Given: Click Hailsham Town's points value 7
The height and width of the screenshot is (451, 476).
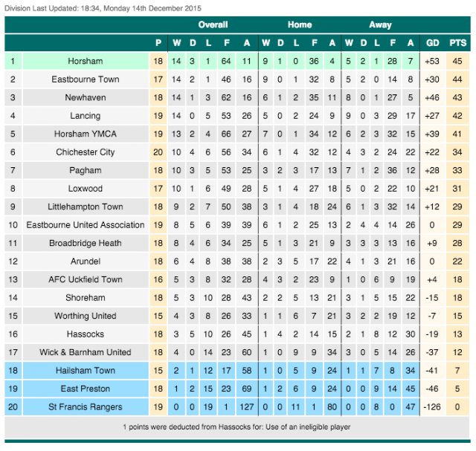Looking at the screenshot, I should 457,370.
